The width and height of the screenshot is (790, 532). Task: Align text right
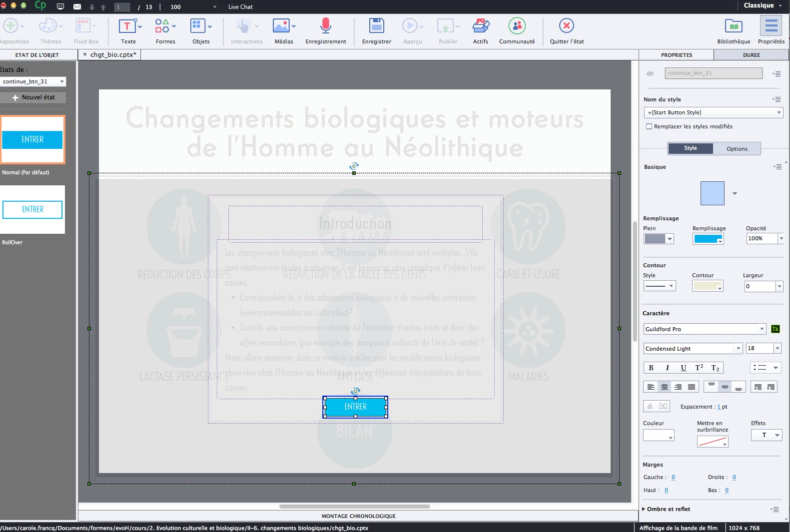pos(678,387)
